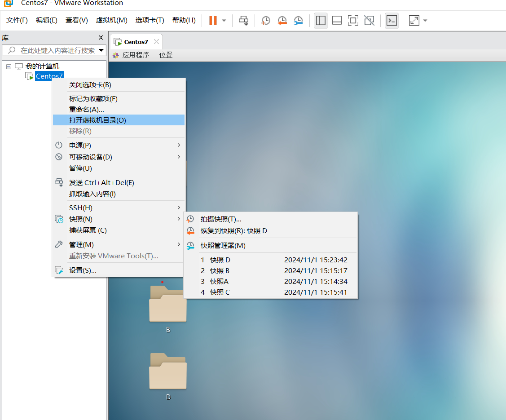Select snapshot 1 快照 D in the list

click(271, 260)
